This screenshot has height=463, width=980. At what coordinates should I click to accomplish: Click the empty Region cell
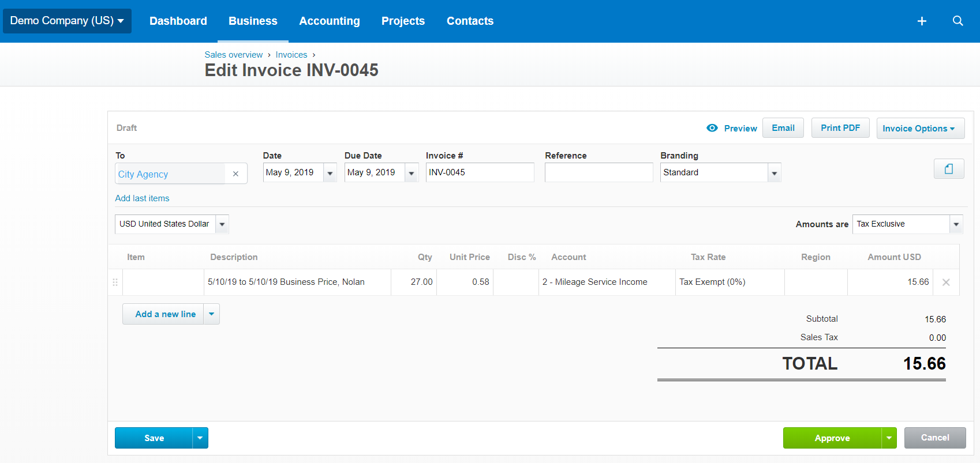coord(816,283)
